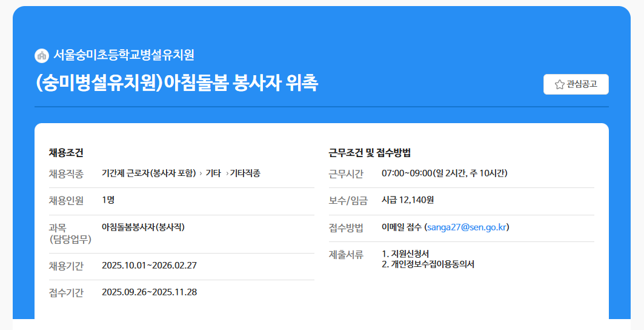Click the 시급 12,140원 wage value
This screenshot has height=330, width=644.
click(x=407, y=200)
